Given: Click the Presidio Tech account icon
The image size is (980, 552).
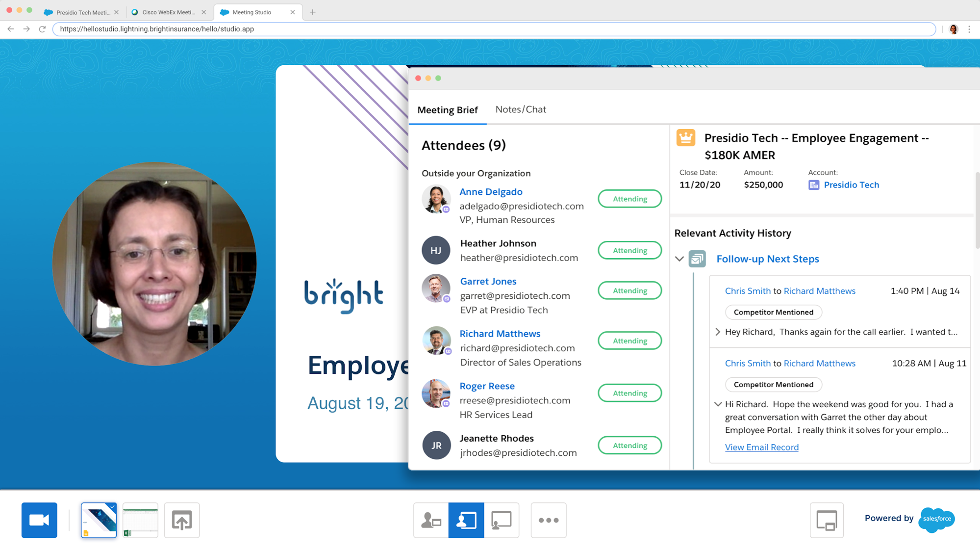Looking at the screenshot, I should 814,185.
